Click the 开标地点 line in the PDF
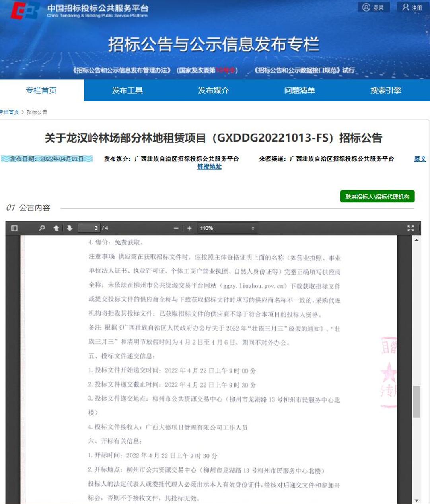Viewport: 430px width, 504px height. (206, 470)
